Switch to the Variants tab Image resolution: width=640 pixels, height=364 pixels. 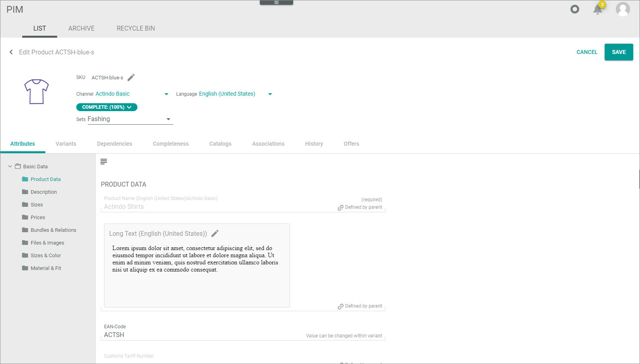coord(66,144)
